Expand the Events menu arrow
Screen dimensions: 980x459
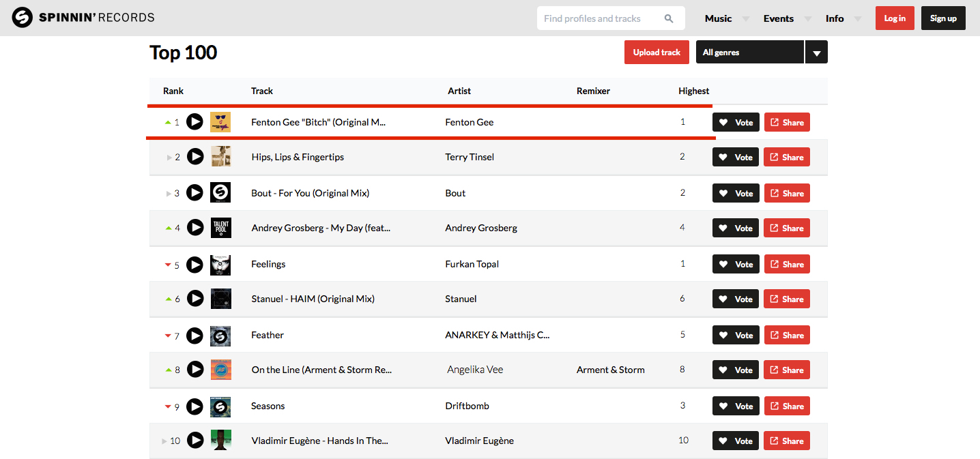pos(808,19)
